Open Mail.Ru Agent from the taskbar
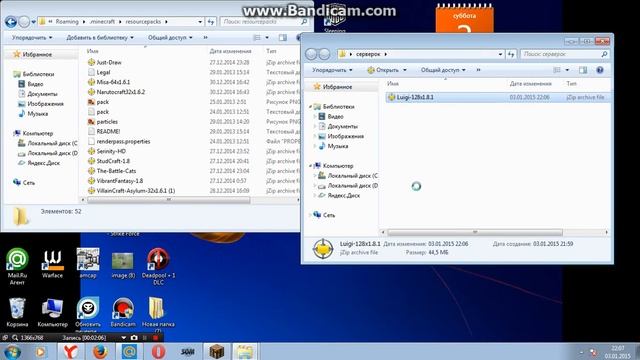The height and width of the screenshot is (360, 640). click(129, 351)
